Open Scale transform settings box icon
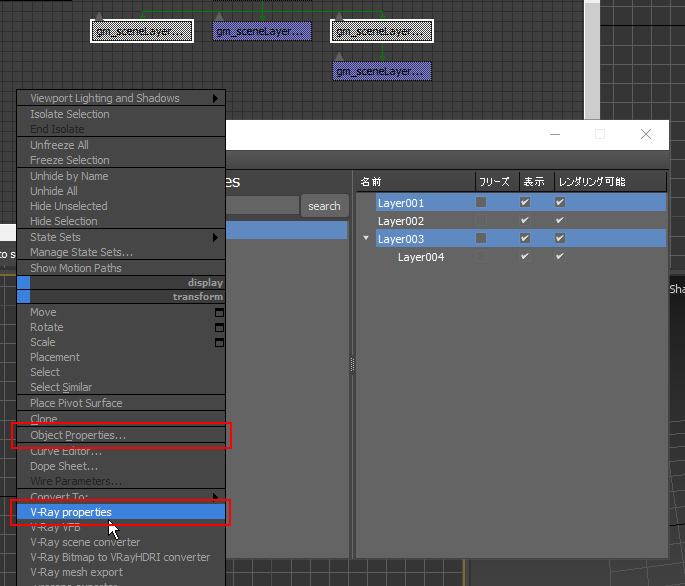The width and height of the screenshot is (685, 586). click(220, 342)
